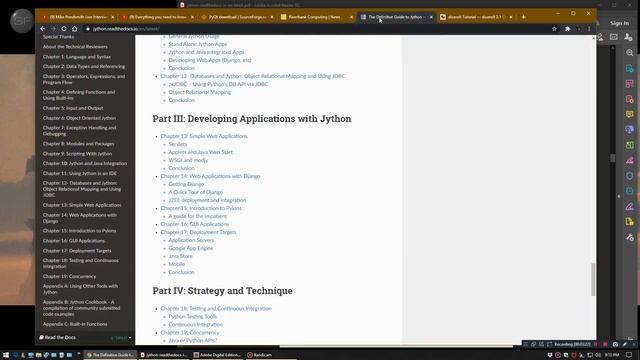Click the magnifier search icon in Acrobat sidebar
The width and height of the screenshot is (640, 360).
[x=629, y=53]
